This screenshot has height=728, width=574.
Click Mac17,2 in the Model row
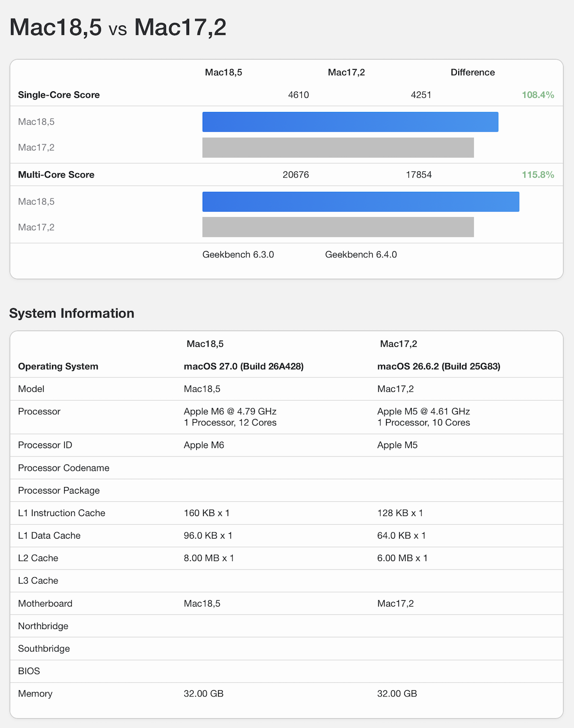[x=395, y=389]
